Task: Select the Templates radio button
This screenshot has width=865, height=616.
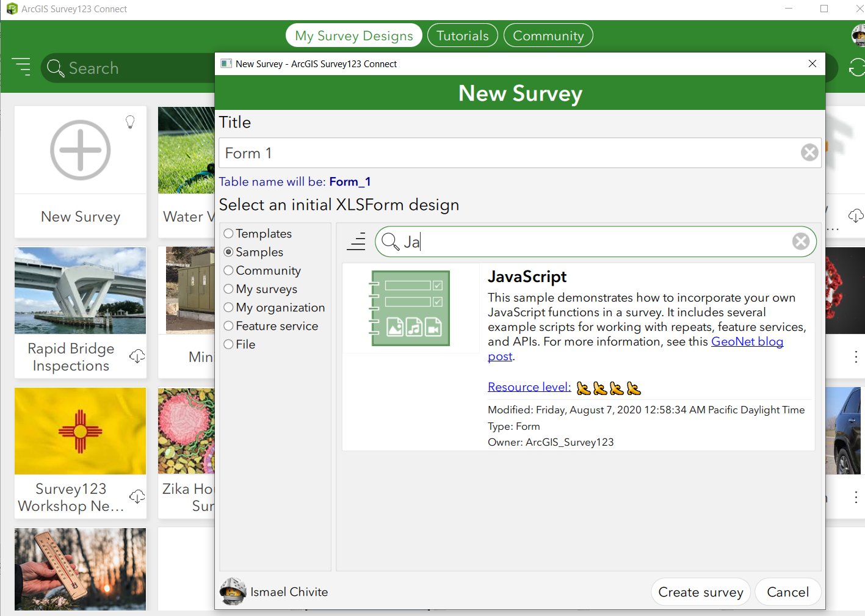Action: click(x=228, y=233)
